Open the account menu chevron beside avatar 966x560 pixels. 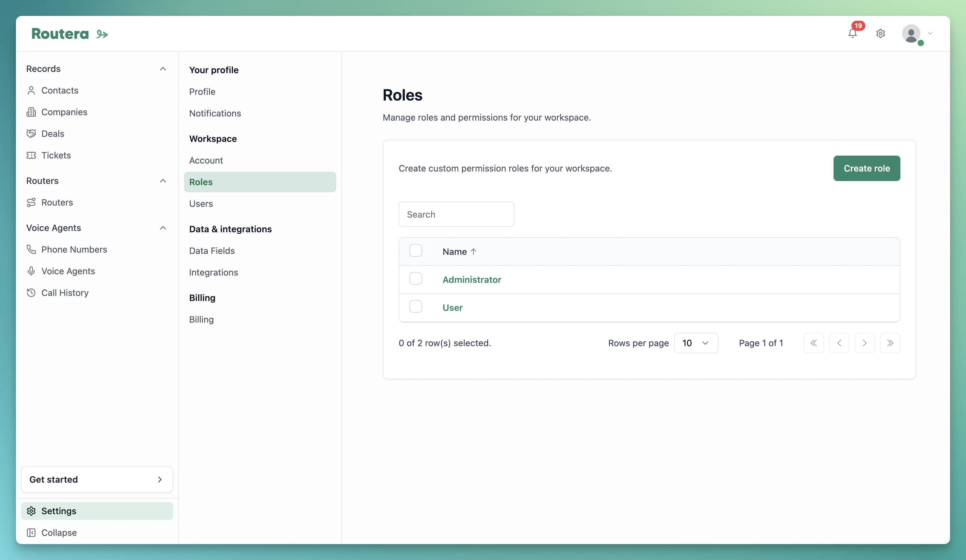930,34
